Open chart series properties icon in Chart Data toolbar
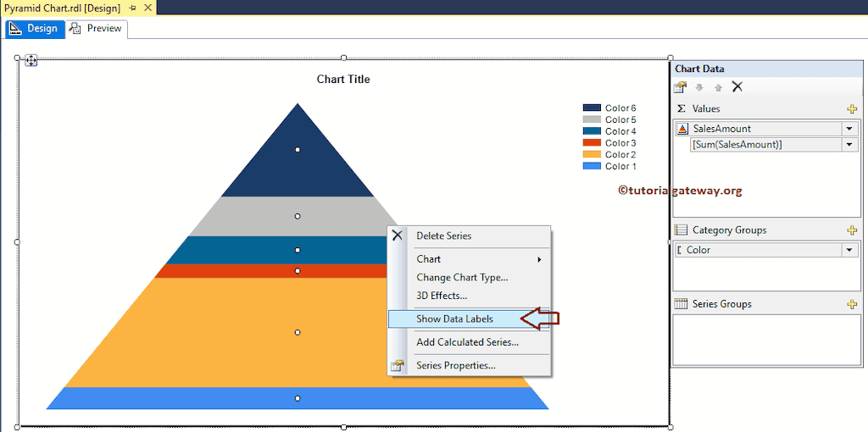Screen dimensions: 868x432 [x=680, y=87]
